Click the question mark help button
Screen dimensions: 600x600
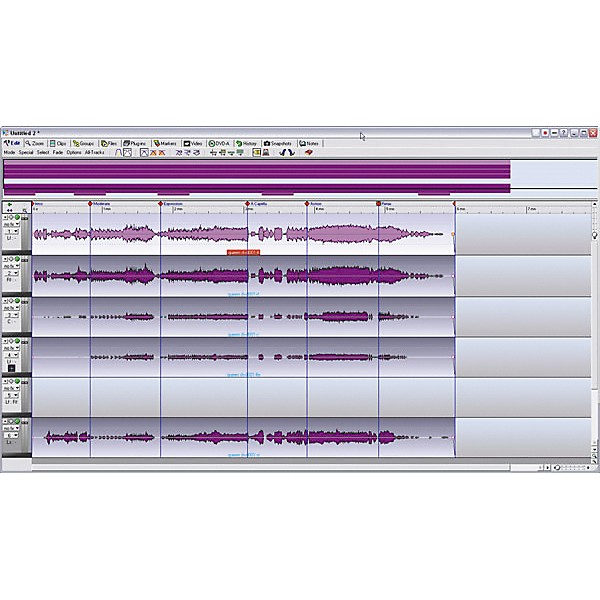(564, 133)
